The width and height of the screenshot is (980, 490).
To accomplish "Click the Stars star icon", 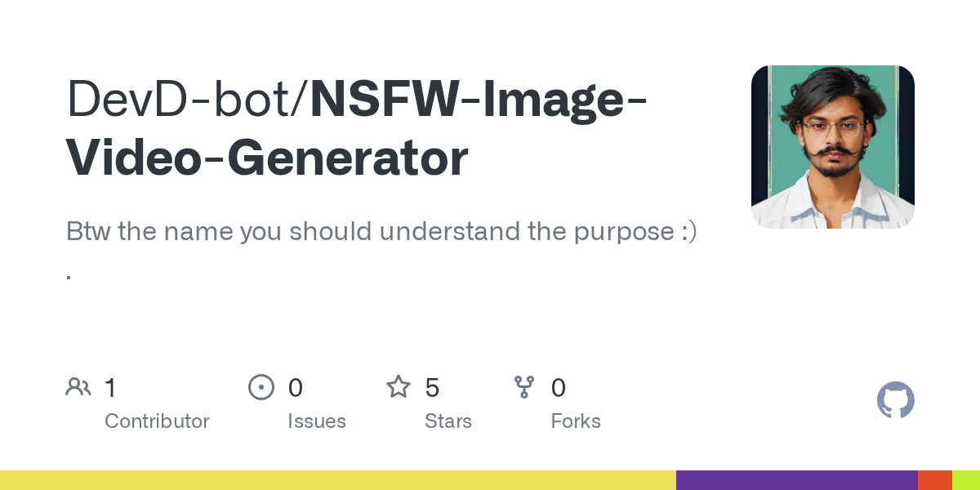I will click(x=399, y=387).
